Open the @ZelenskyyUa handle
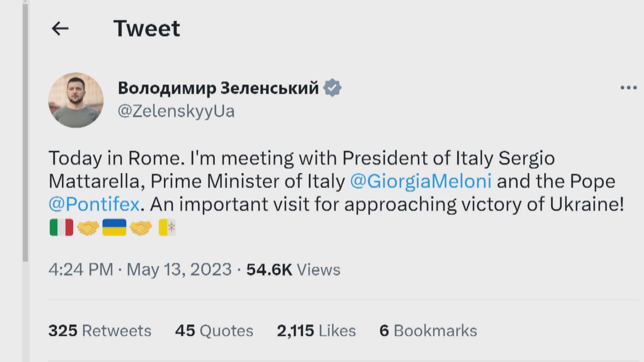This screenshot has height=362, width=644. pos(176,111)
